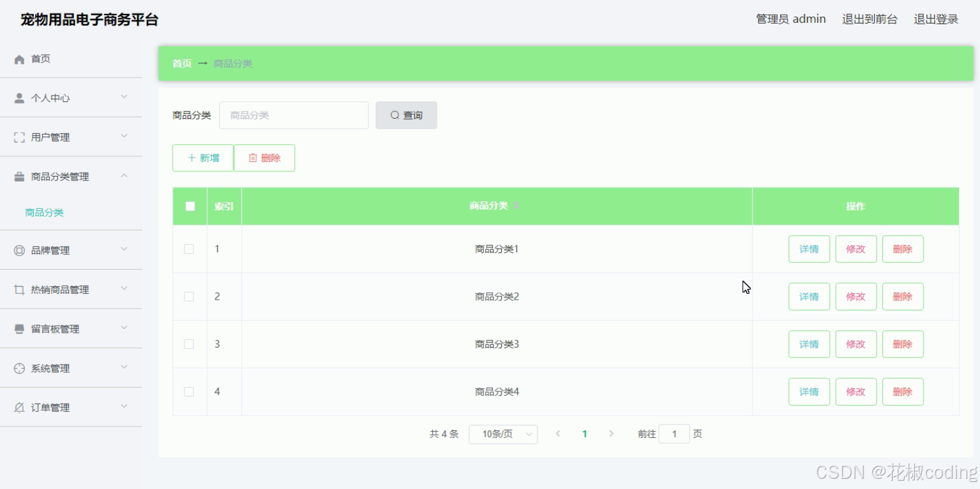Viewport: 980px width, 489px height.
Task: Click the briefcase icon beside 商品分类管理
Action: (19, 177)
